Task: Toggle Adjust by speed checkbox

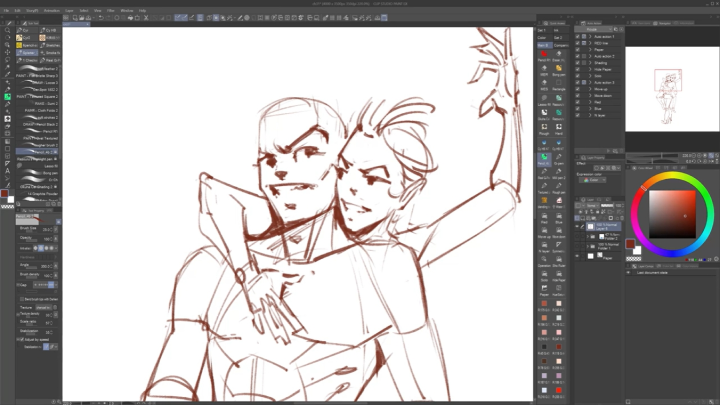Action: point(22,340)
